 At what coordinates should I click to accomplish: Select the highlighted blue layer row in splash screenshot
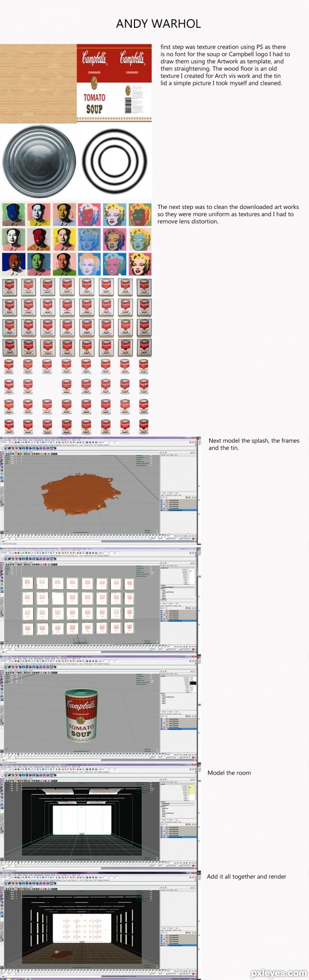point(178,510)
